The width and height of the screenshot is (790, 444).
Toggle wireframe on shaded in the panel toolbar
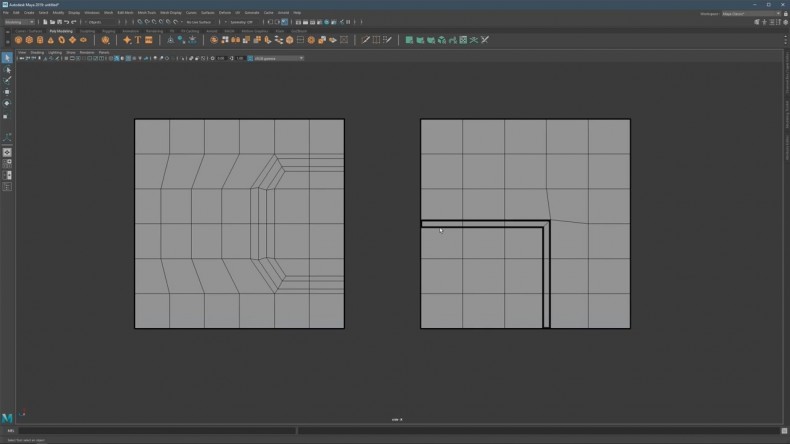point(128,58)
